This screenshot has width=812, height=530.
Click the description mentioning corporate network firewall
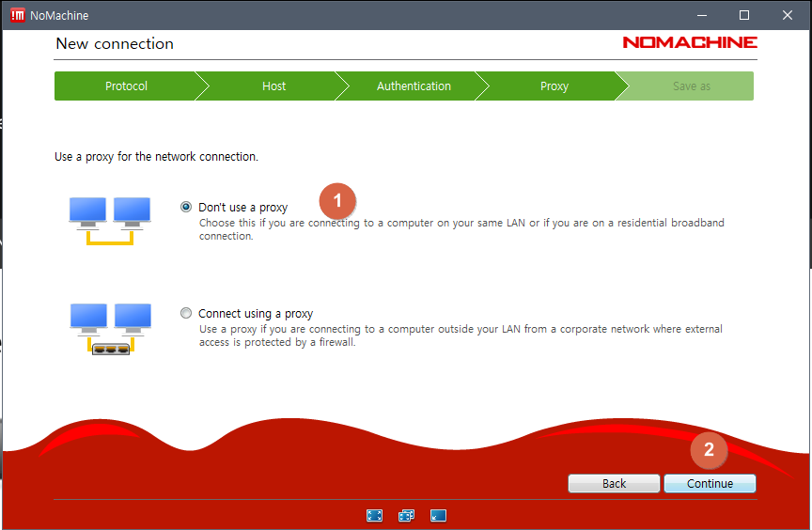(461, 335)
